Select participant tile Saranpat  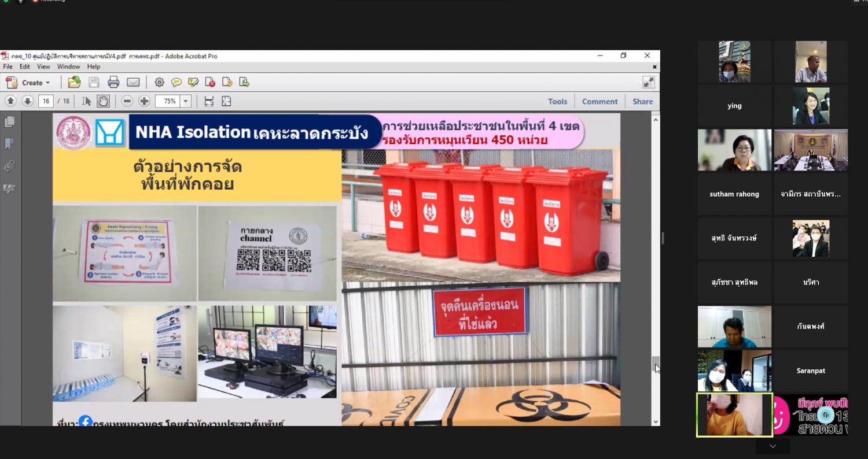(811, 371)
